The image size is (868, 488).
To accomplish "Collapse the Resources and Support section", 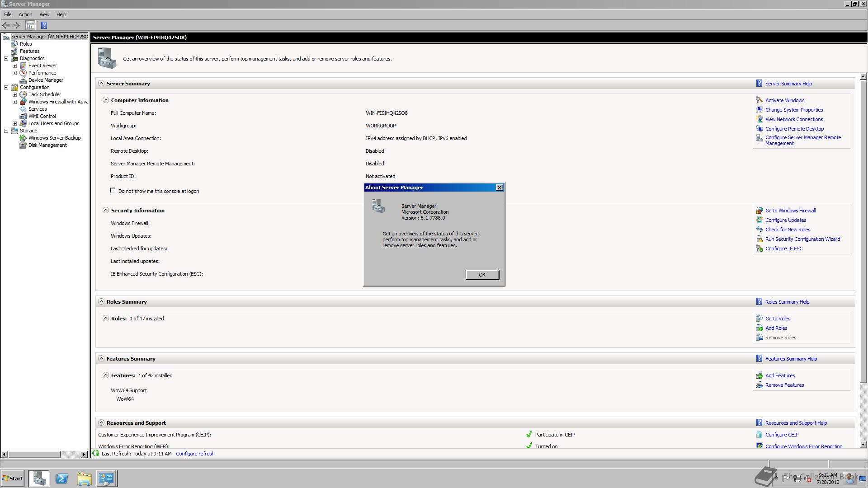I will (x=101, y=422).
